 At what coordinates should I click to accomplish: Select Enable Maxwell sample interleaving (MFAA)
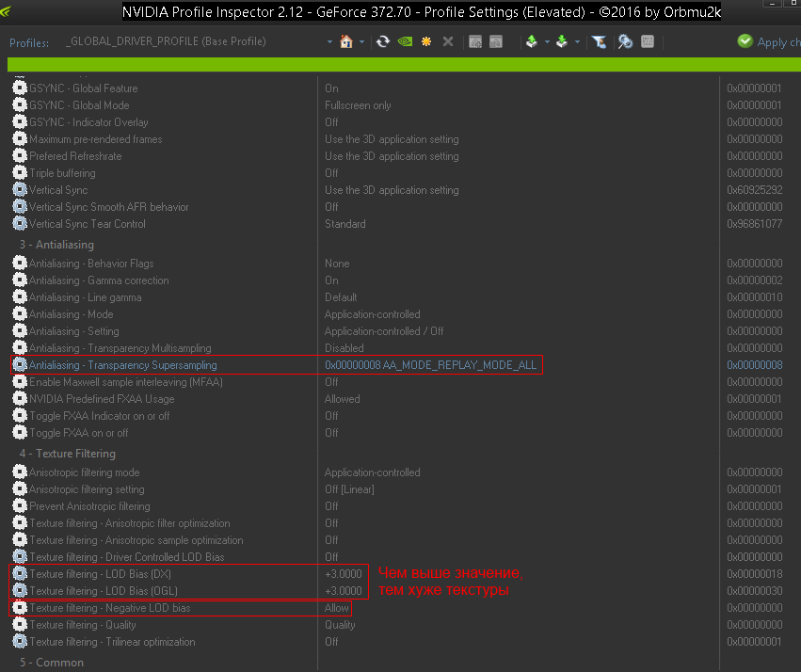(x=126, y=382)
